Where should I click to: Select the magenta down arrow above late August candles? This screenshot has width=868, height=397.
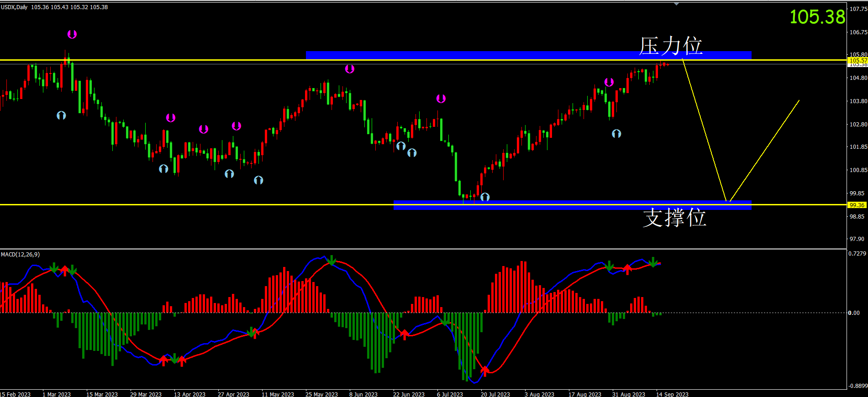(609, 82)
